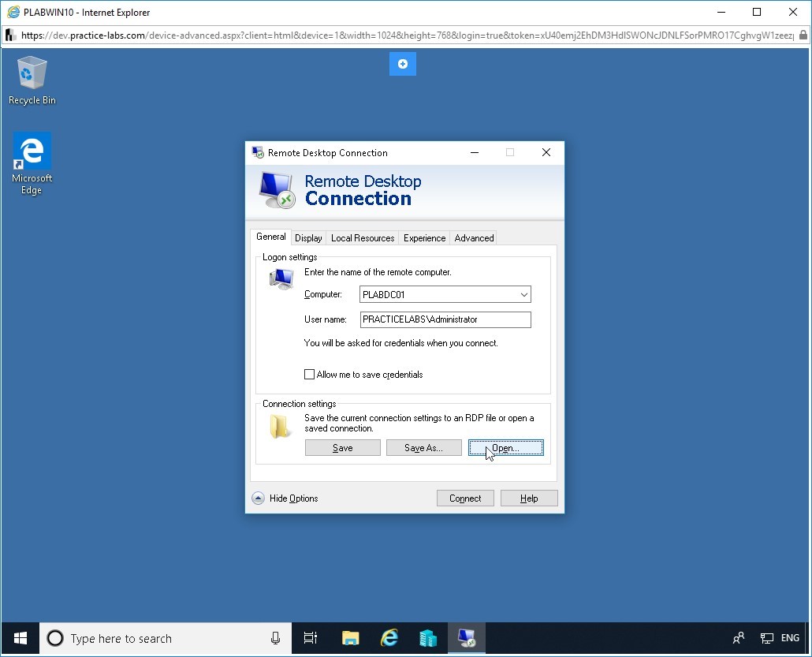Viewport: 812px width, 657px height.
Task: Open Task View from the taskbar
Action: click(x=310, y=638)
